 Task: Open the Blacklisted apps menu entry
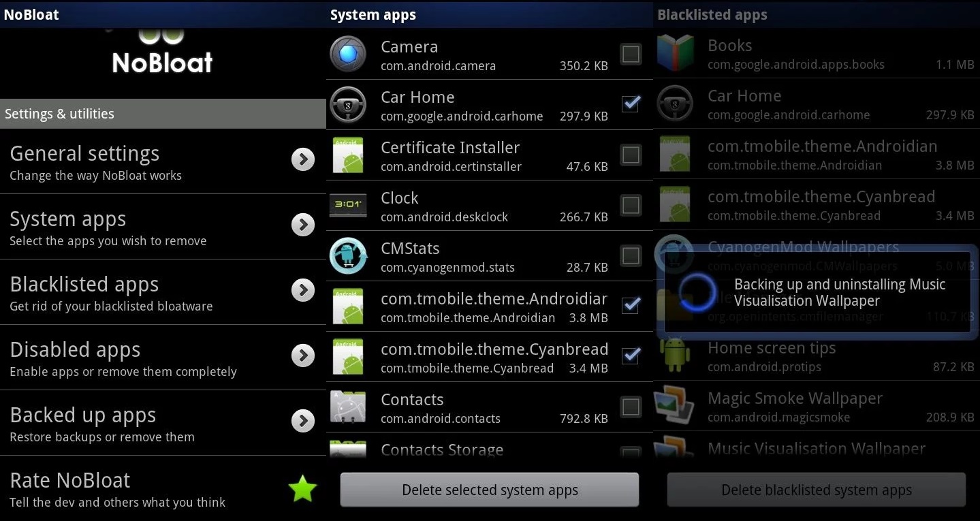[x=136, y=292]
